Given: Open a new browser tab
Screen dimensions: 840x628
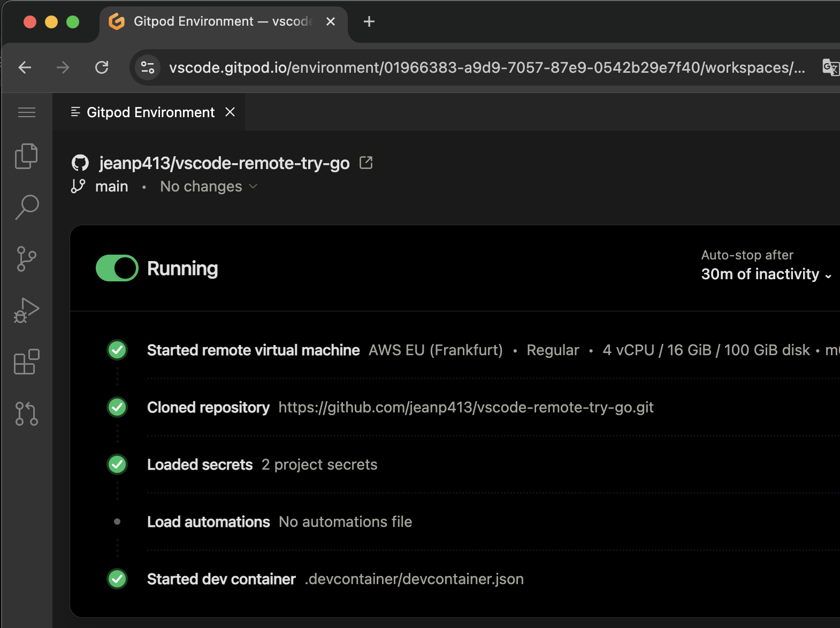Looking at the screenshot, I should [369, 21].
